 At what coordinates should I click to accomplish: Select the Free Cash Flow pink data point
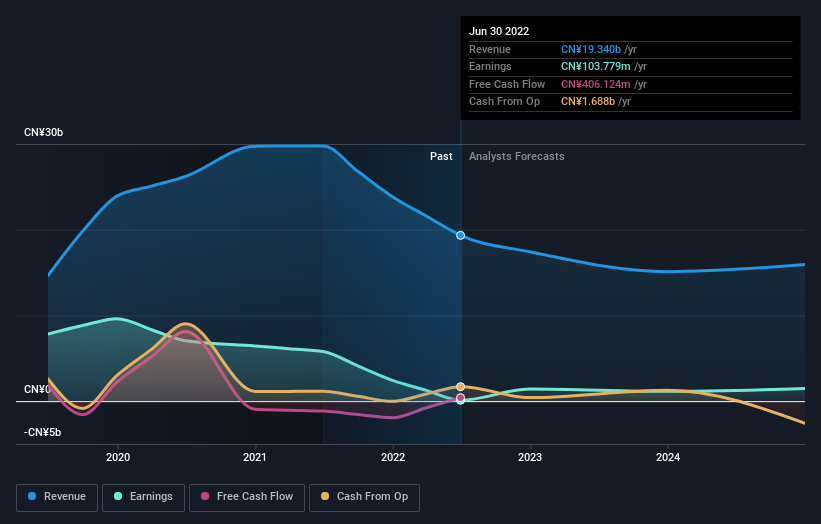(x=460, y=398)
